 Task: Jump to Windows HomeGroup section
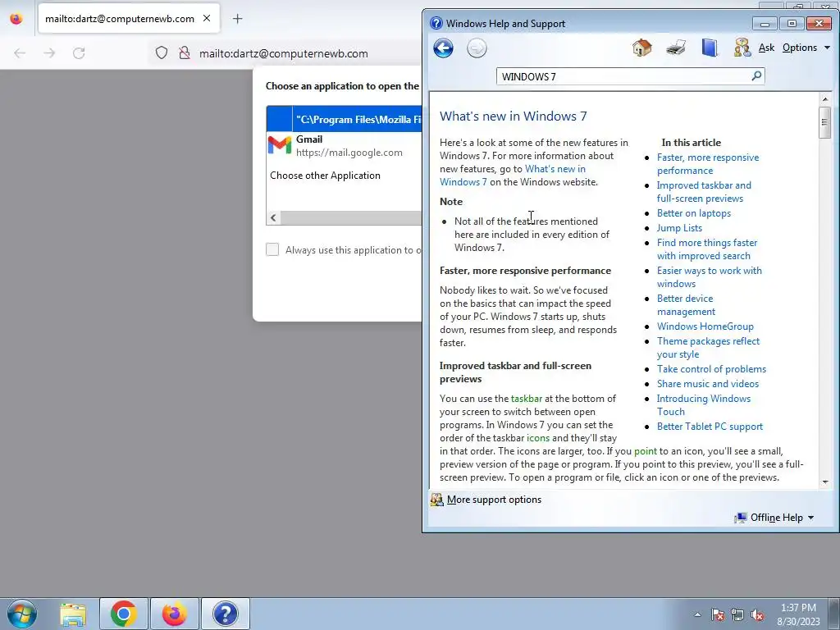(705, 326)
